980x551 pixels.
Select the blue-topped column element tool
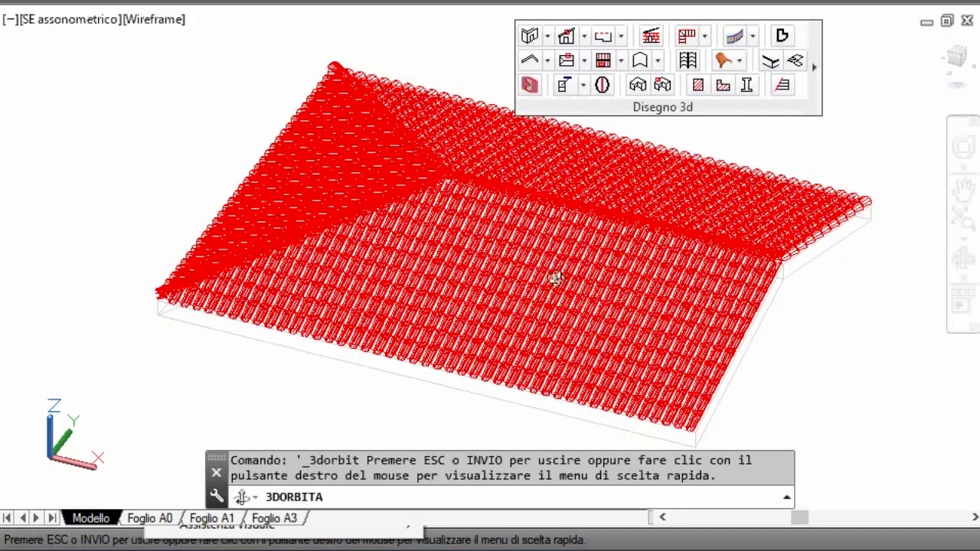click(565, 85)
